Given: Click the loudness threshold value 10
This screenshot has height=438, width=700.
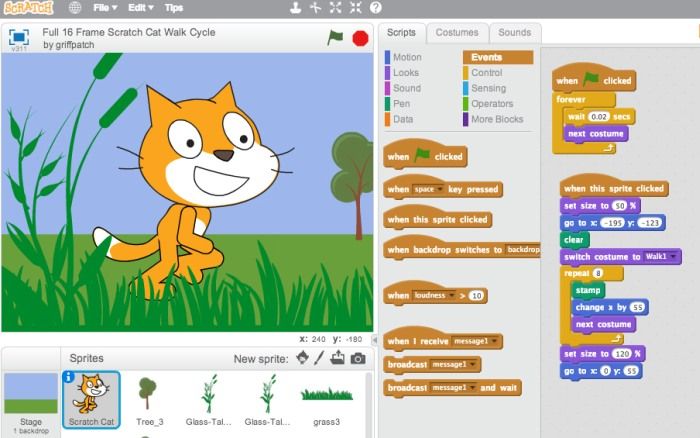Looking at the screenshot, I should click(476, 296).
